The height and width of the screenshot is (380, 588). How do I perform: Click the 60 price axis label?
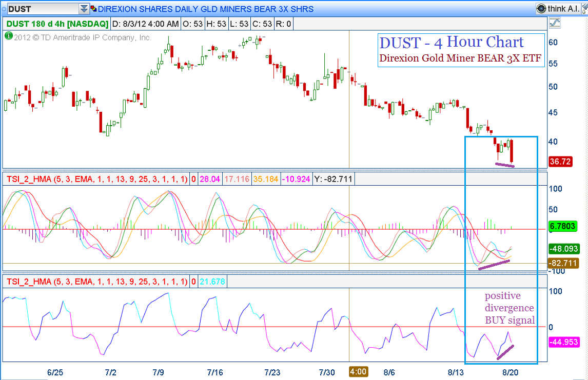click(x=553, y=43)
